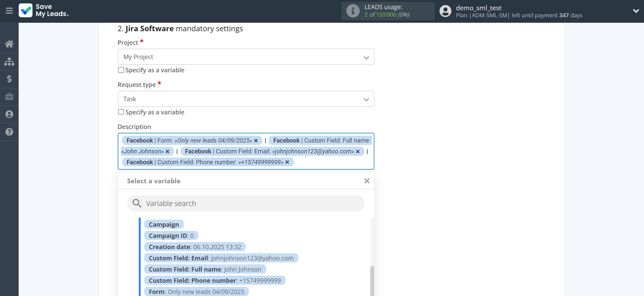
Task: Open the connections sitemap icon
Action: click(x=9, y=61)
